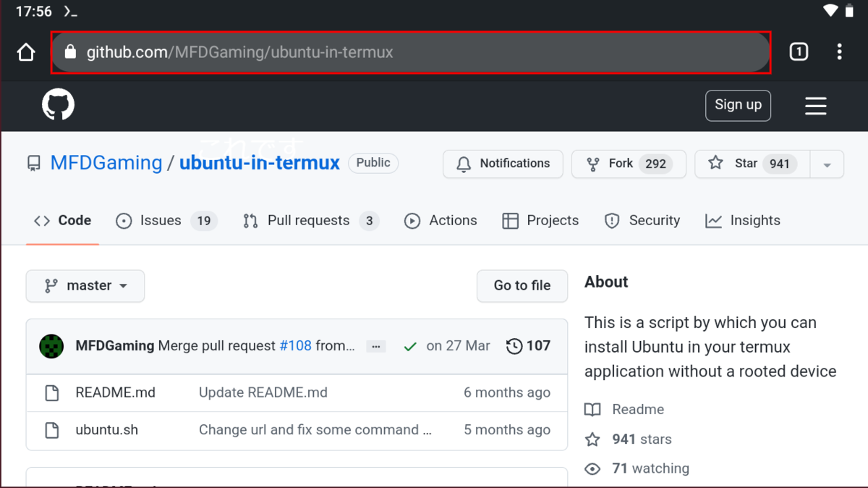This screenshot has width=868, height=488.
Task: Select the Code tab
Action: pyautogui.click(x=62, y=221)
